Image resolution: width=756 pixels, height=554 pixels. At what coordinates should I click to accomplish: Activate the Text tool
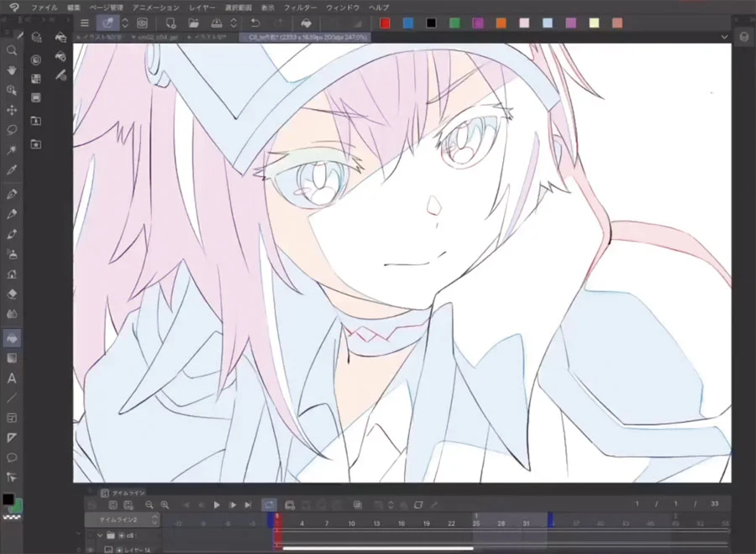[x=12, y=379]
